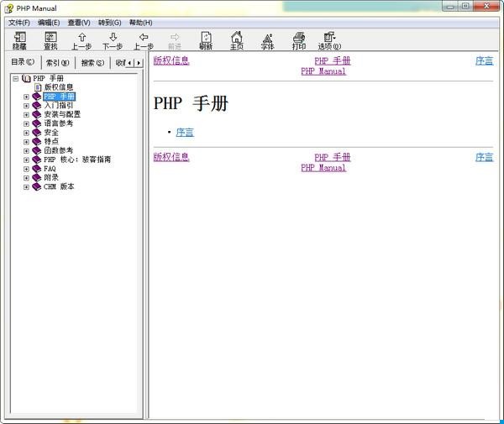This screenshot has height=424, width=504.
Task: Select the 版权信息 entry in the tree
Action: (x=59, y=87)
